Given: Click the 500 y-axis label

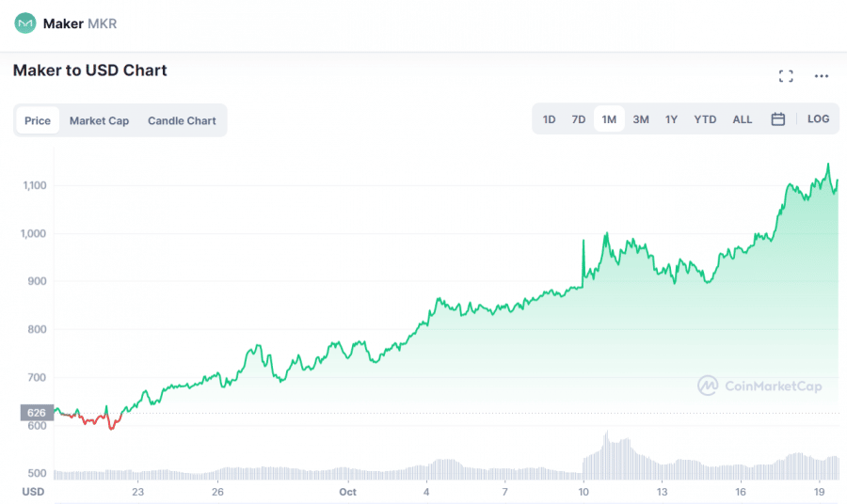Looking at the screenshot, I should (38, 473).
